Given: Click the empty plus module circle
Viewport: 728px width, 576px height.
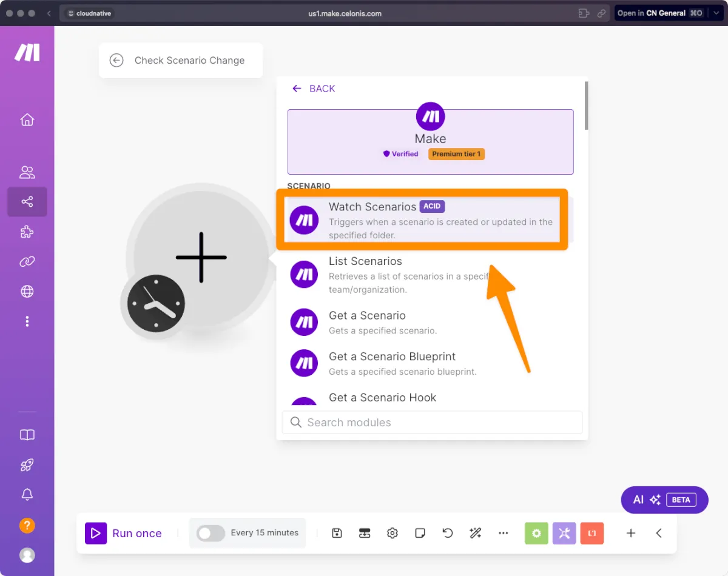Looking at the screenshot, I should point(201,257).
